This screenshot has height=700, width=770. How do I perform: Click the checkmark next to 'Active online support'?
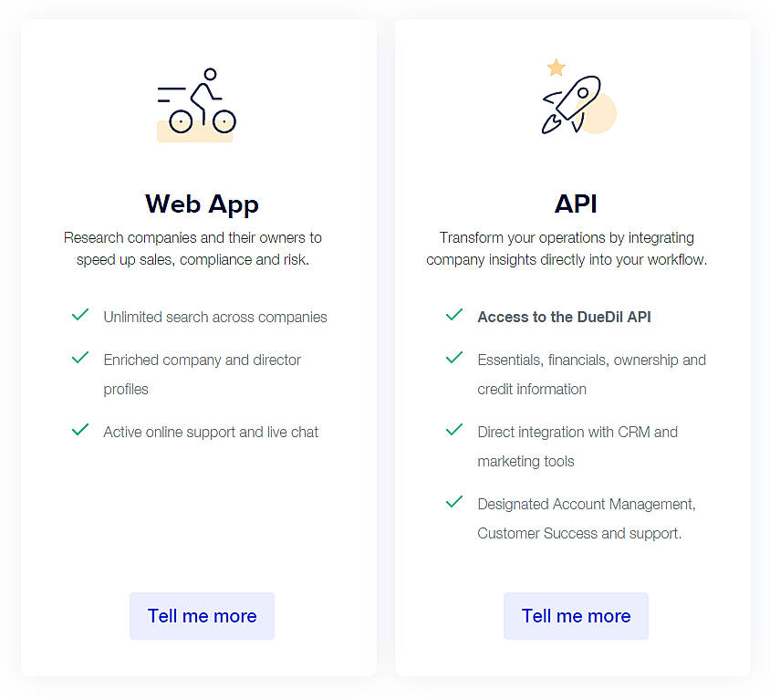click(x=79, y=430)
